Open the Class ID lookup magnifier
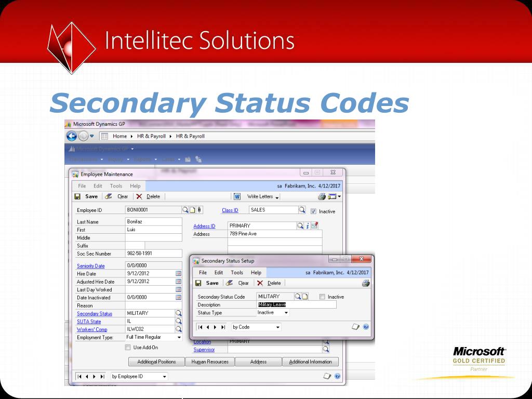532x399 pixels. pos(302,210)
